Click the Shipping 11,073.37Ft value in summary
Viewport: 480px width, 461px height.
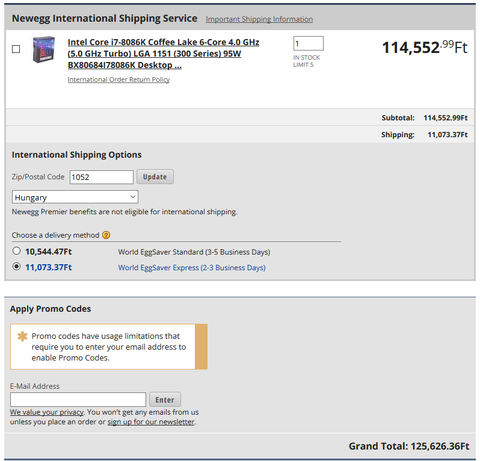448,135
